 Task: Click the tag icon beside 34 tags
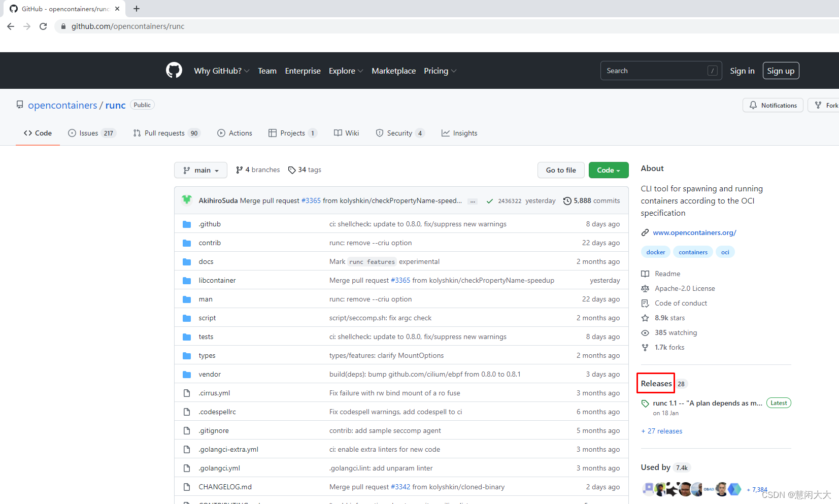[292, 170]
